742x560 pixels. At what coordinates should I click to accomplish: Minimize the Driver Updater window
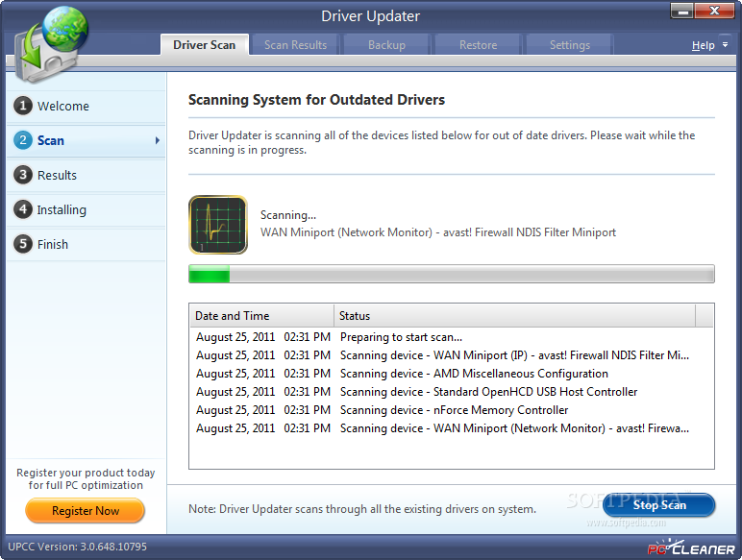point(682,12)
